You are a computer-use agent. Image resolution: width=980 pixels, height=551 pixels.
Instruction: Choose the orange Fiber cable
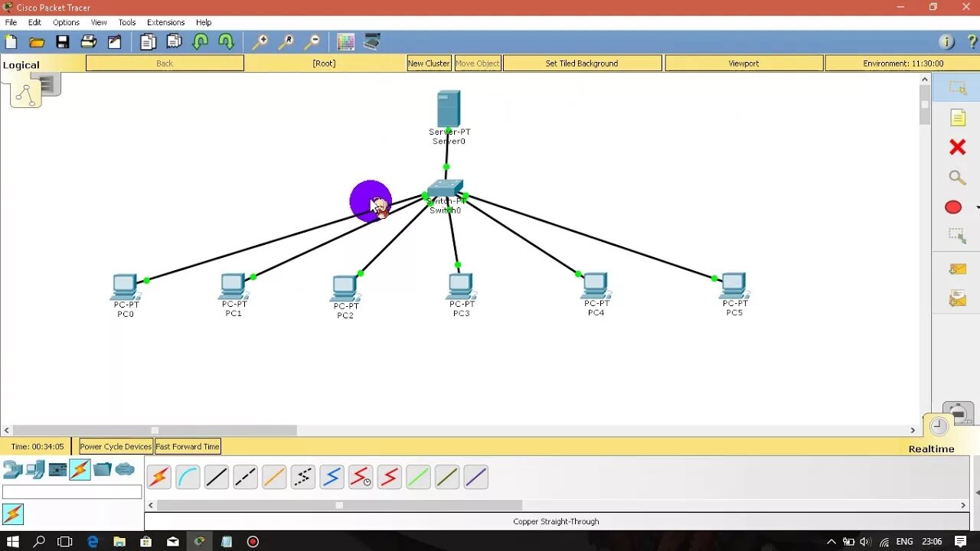coord(274,478)
